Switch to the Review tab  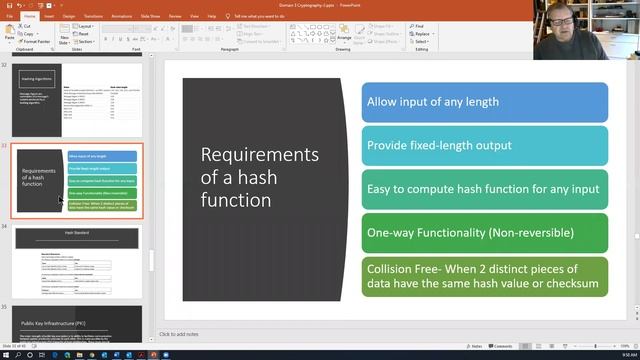[x=175, y=16]
